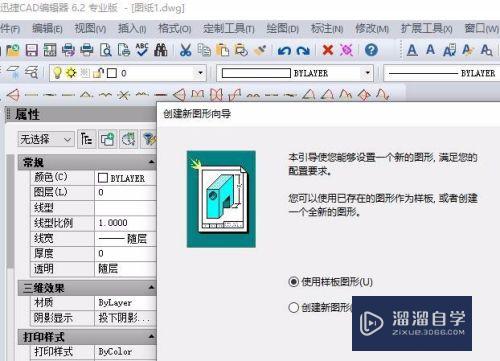
Task: Click the blue Undo arrow
Action: coord(284,51)
